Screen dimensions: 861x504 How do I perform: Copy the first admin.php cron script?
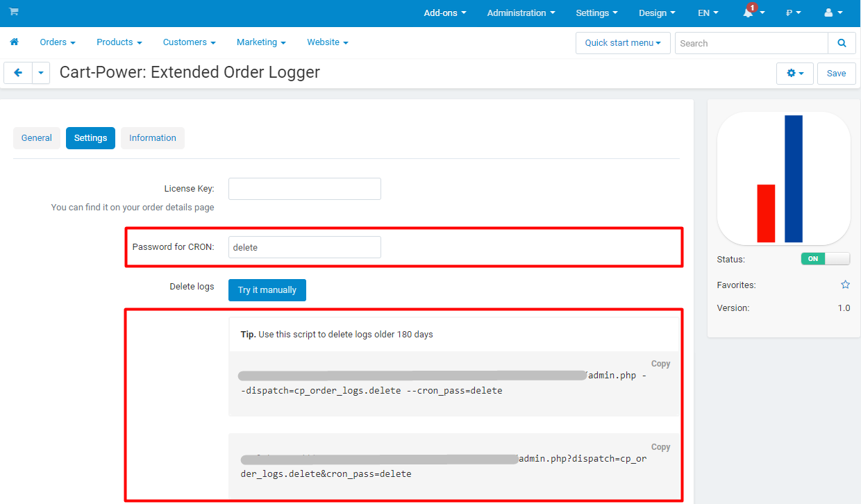tap(660, 364)
